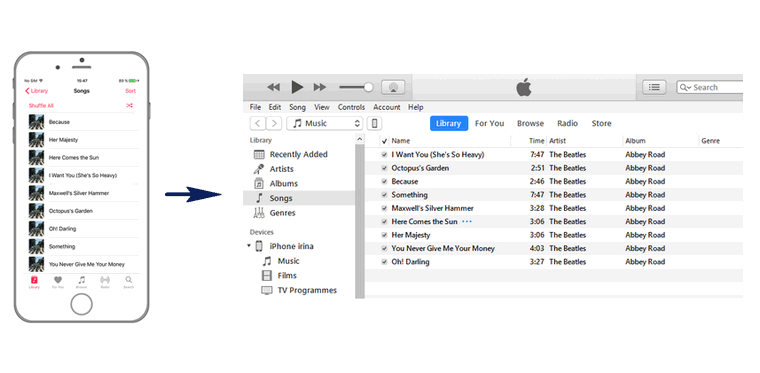Adjust the iTunes volume slider knob

click(x=368, y=87)
